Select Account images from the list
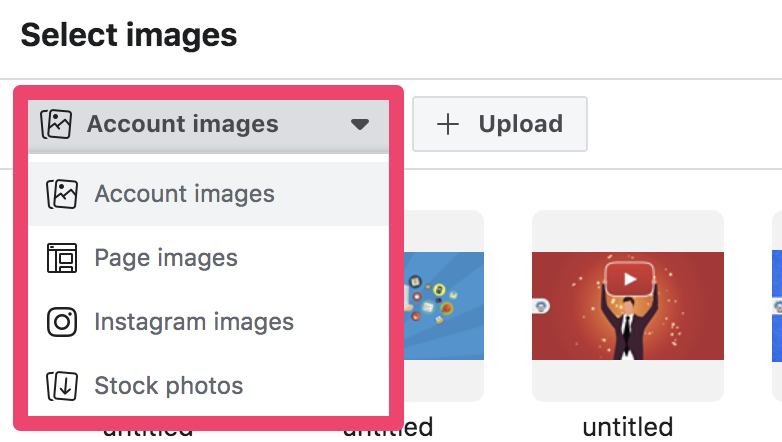The height and width of the screenshot is (442, 782). point(208,194)
